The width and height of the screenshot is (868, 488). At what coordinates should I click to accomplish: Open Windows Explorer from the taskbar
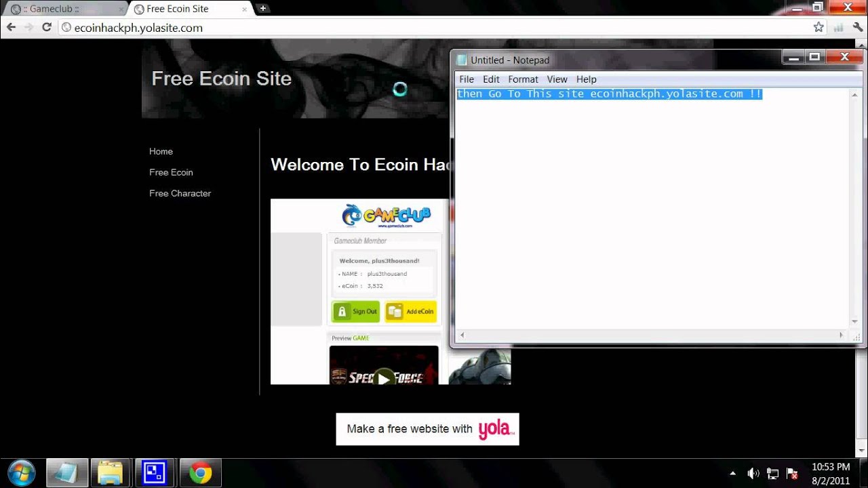[x=110, y=472]
